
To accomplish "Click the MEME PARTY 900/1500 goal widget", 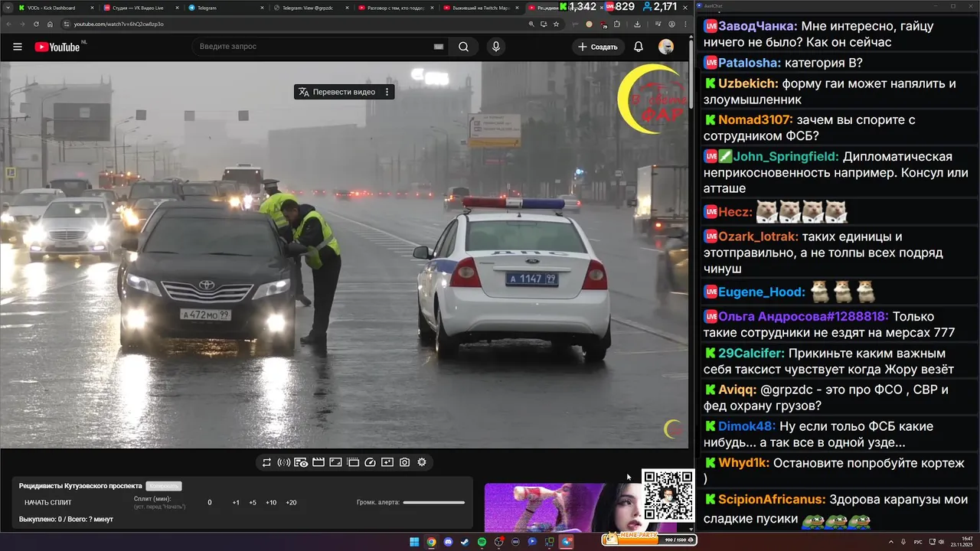I will point(649,538).
